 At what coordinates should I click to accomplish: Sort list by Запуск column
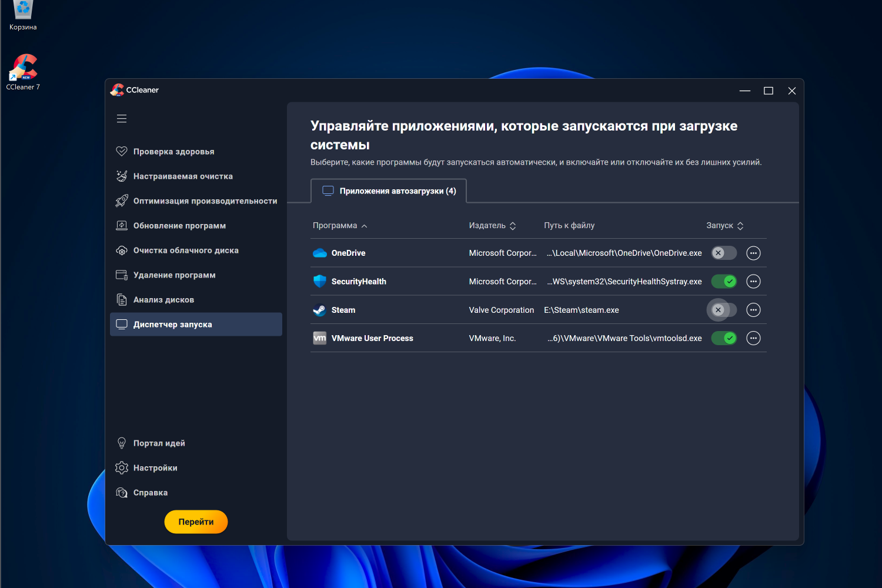click(725, 226)
